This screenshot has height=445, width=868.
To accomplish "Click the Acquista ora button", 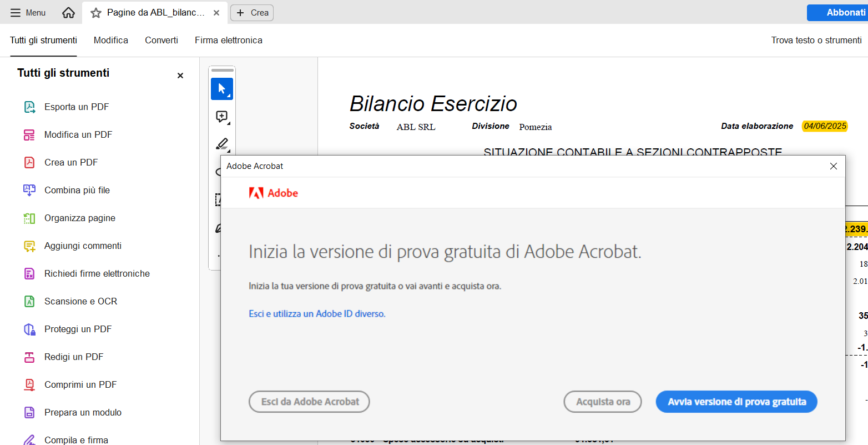I will 603,402.
